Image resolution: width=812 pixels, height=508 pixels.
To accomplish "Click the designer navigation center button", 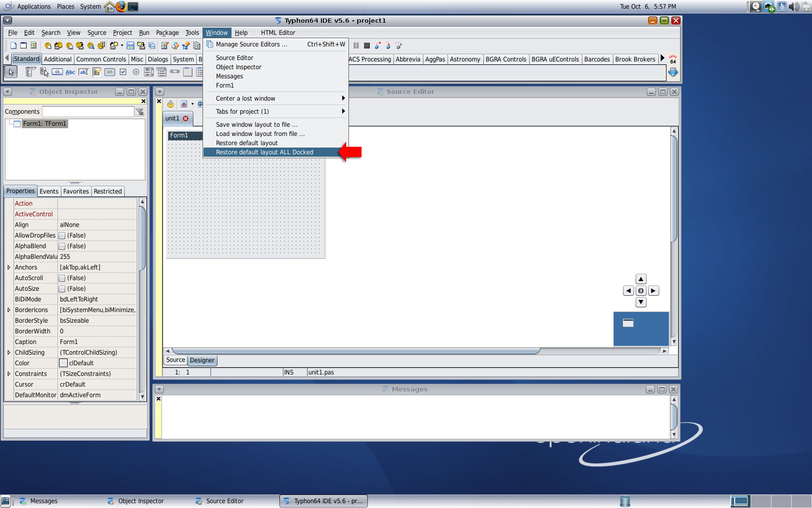I will [x=641, y=291].
